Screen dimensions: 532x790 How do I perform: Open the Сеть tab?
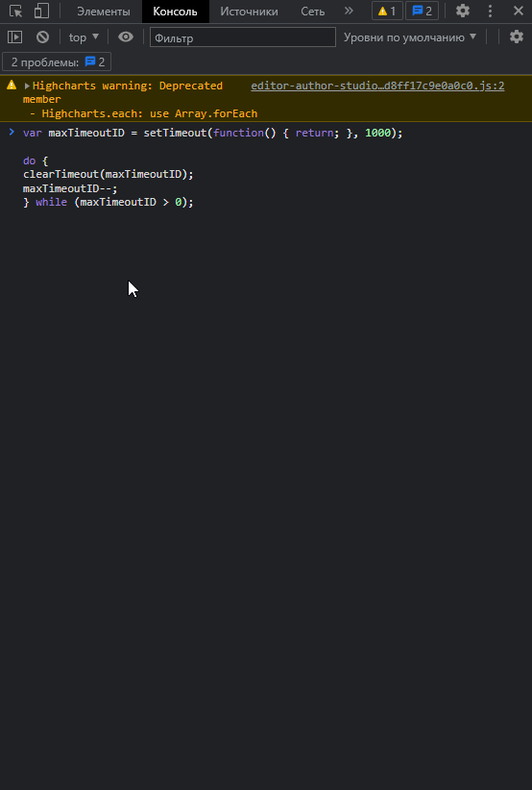coord(312,12)
